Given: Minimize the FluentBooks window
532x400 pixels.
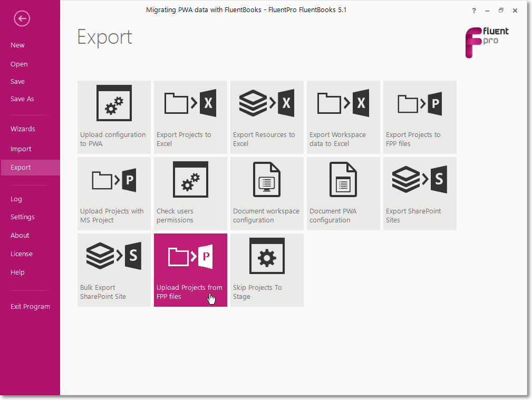Looking at the screenshot, I should click(x=487, y=11).
